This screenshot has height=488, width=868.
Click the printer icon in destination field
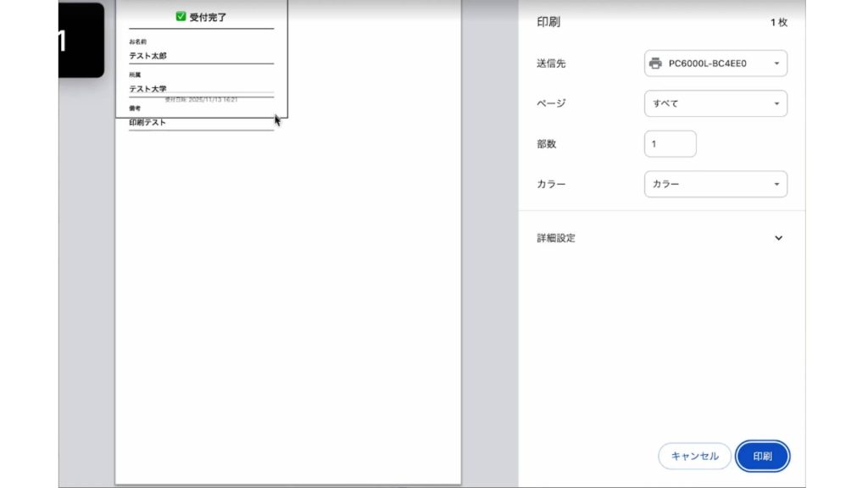pyautogui.click(x=655, y=64)
